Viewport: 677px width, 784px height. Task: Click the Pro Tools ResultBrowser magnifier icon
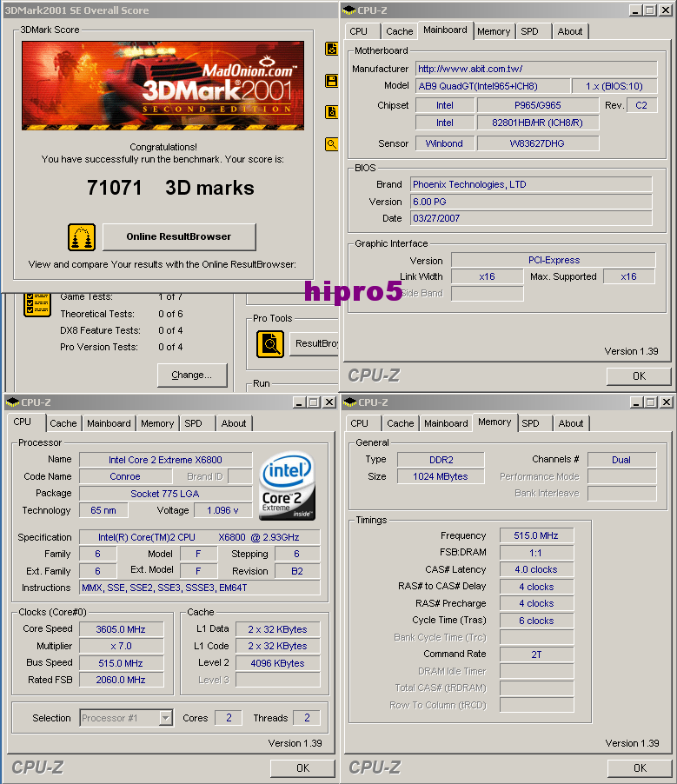point(270,344)
